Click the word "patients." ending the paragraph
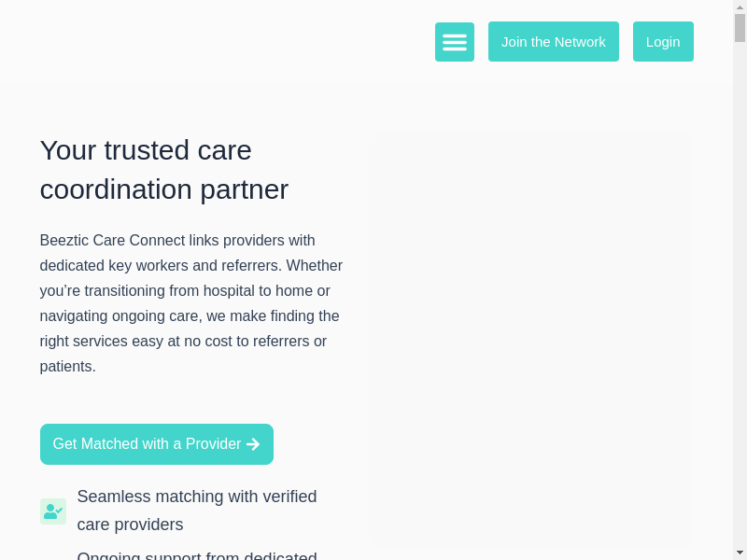The width and height of the screenshot is (747, 560). coord(68,367)
